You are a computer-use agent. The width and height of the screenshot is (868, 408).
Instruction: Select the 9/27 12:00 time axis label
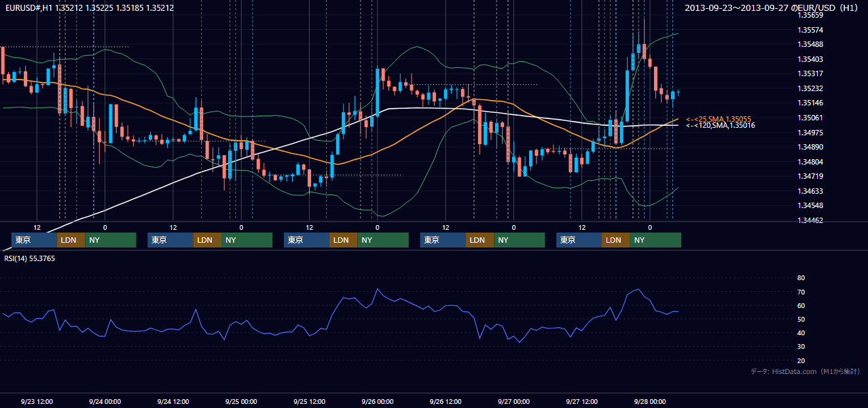tap(581, 401)
